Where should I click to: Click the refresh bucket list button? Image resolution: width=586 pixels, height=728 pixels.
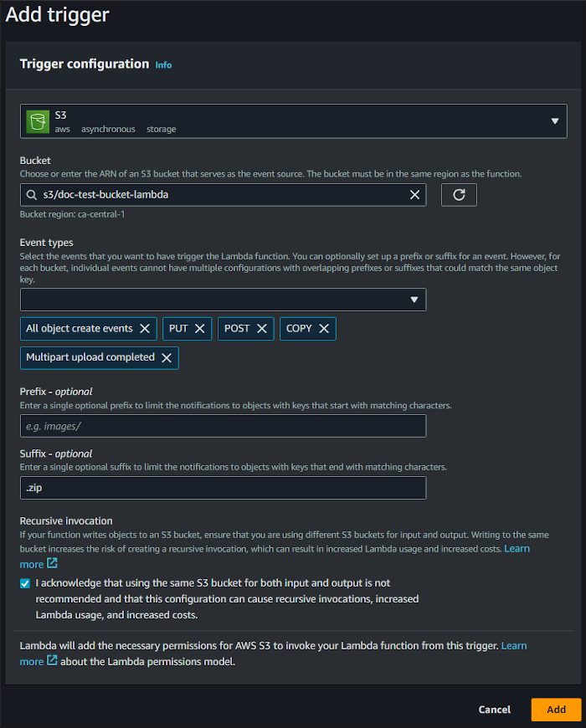pos(459,195)
